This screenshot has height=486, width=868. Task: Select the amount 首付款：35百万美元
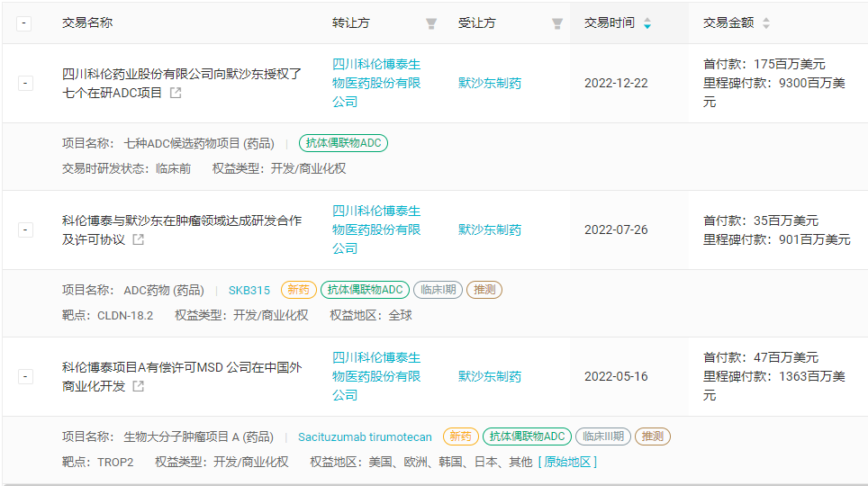coord(761,220)
